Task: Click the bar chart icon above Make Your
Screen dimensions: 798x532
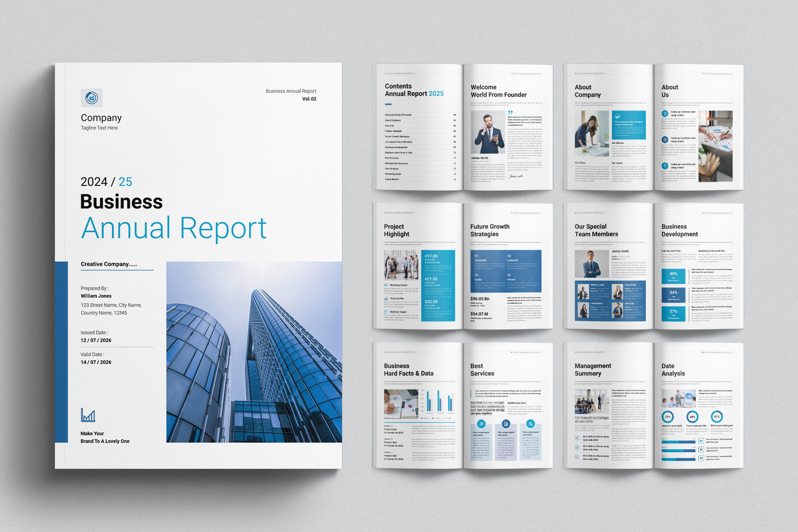Action: [x=88, y=415]
